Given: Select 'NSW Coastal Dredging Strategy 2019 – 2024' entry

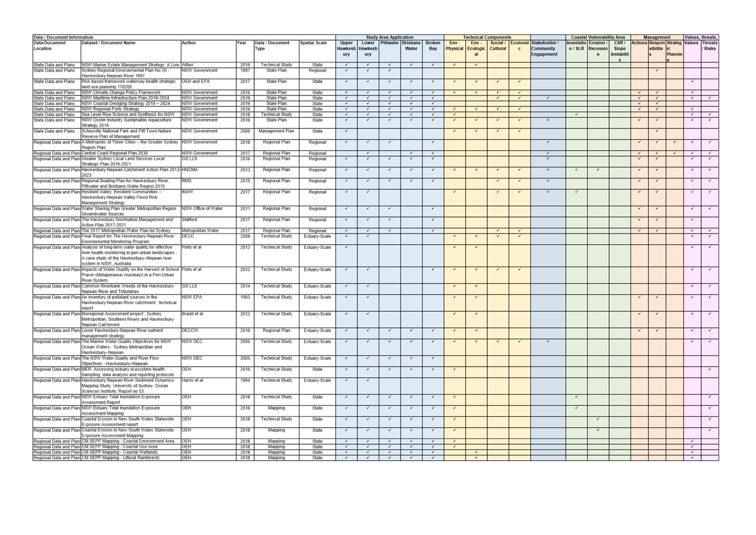Looking at the screenshot, I should click(x=130, y=103).
